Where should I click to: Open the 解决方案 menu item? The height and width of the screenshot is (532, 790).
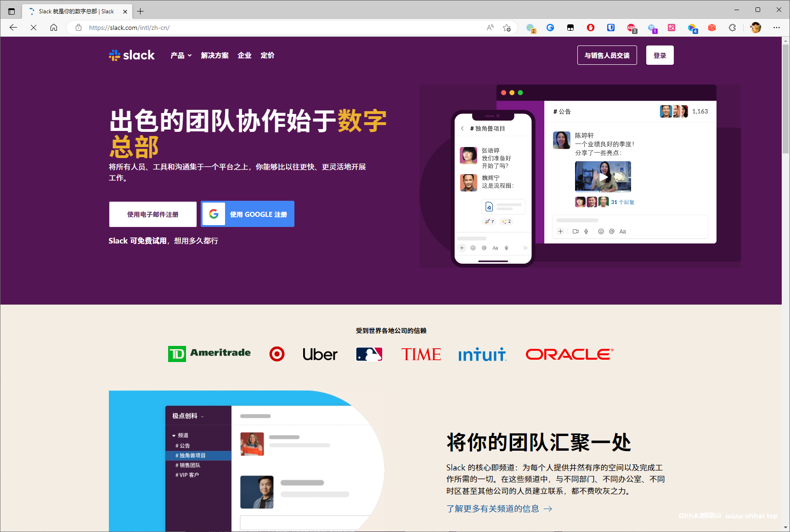(214, 55)
